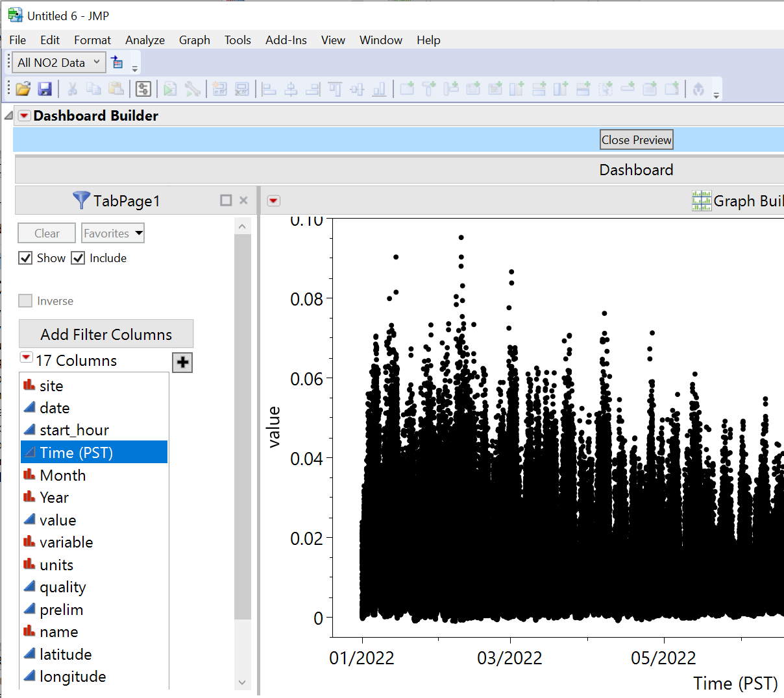
Task: Open the Add-Ins menu
Action: (286, 40)
